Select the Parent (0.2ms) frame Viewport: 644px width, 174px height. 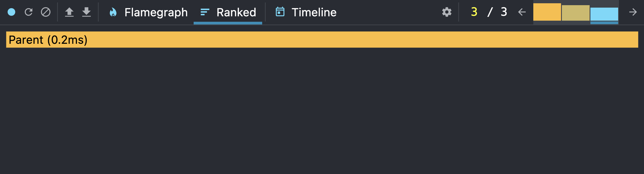[321, 40]
